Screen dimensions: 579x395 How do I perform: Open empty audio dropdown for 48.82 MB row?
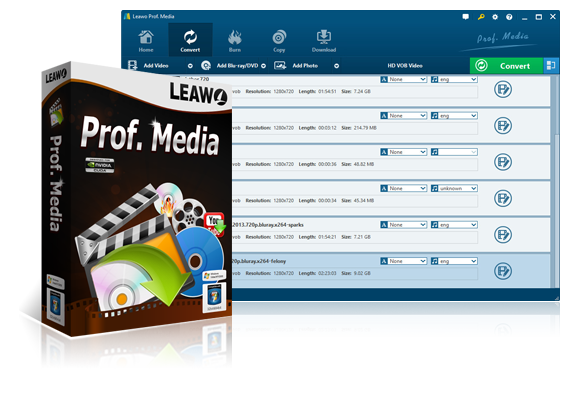[x=454, y=152]
